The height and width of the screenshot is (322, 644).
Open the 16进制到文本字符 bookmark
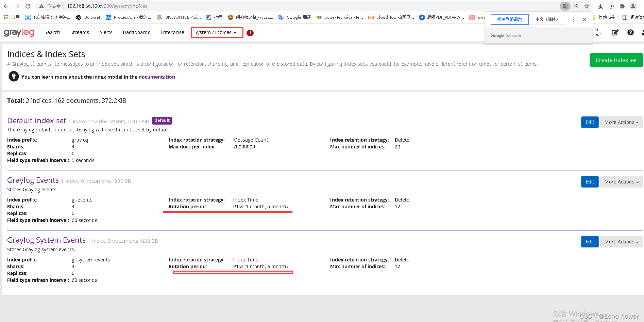(48, 17)
